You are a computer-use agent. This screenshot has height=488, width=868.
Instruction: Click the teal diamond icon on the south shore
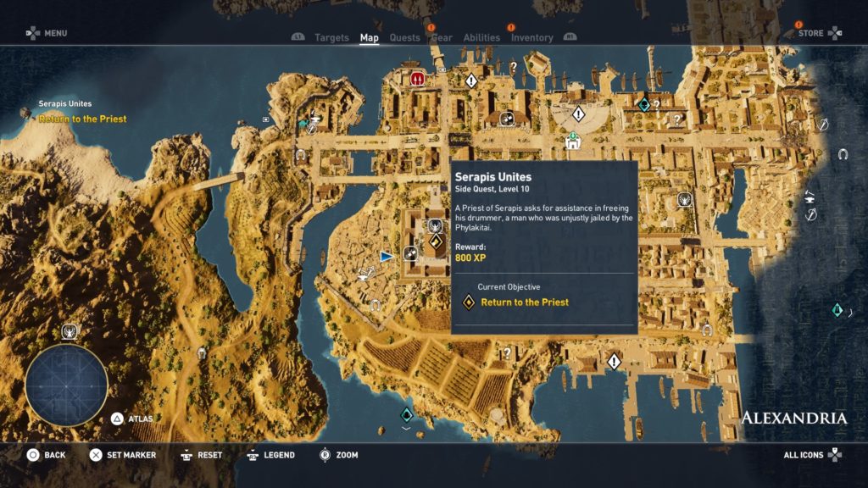tap(407, 414)
